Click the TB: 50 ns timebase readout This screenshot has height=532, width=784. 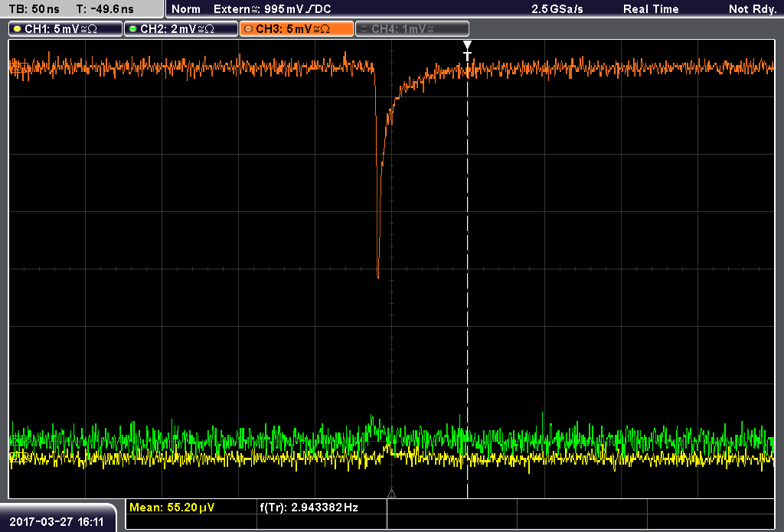pyautogui.click(x=34, y=9)
